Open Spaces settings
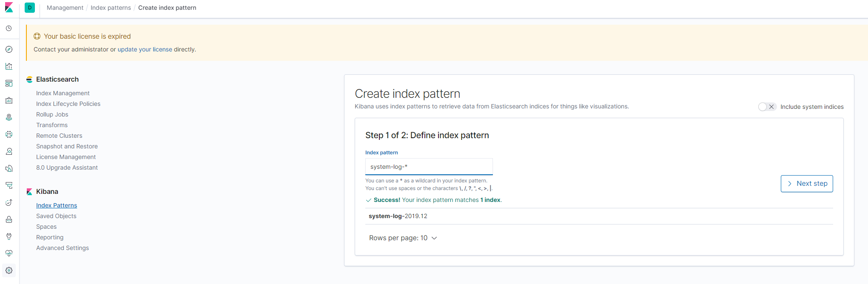The width and height of the screenshot is (868, 284). coord(46,227)
